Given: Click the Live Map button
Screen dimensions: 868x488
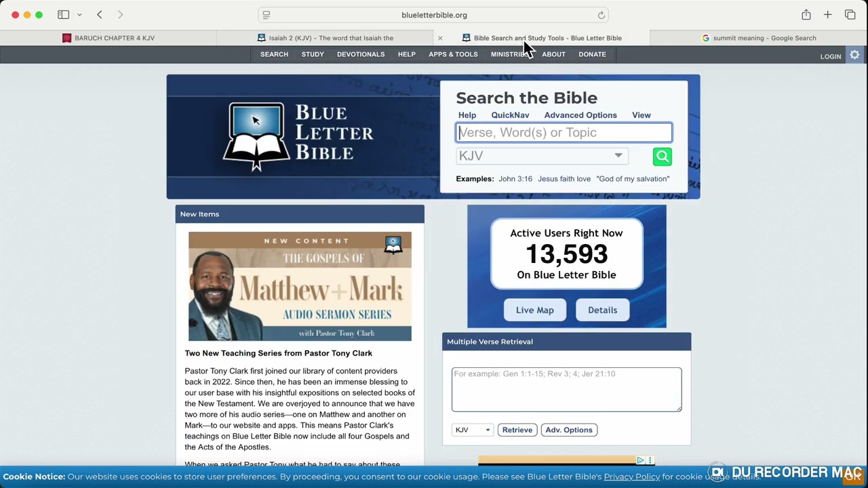Looking at the screenshot, I should pyautogui.click(x=535, y=310).
